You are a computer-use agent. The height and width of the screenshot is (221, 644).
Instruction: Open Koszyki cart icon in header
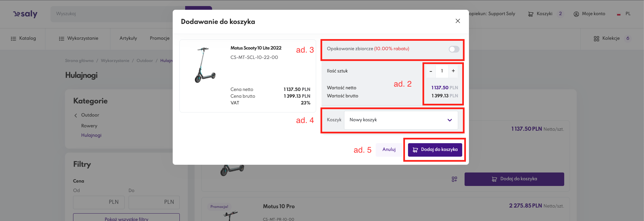click(531, 14)
